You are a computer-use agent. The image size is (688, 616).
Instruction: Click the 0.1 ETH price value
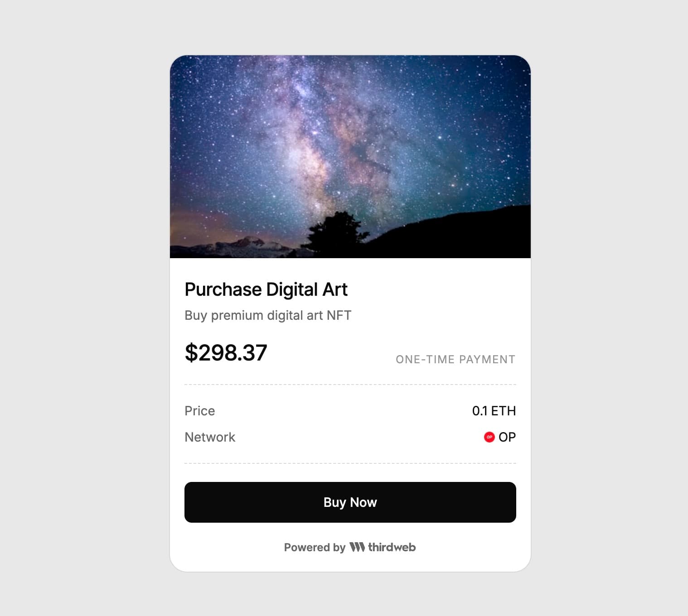coord(494,411)
